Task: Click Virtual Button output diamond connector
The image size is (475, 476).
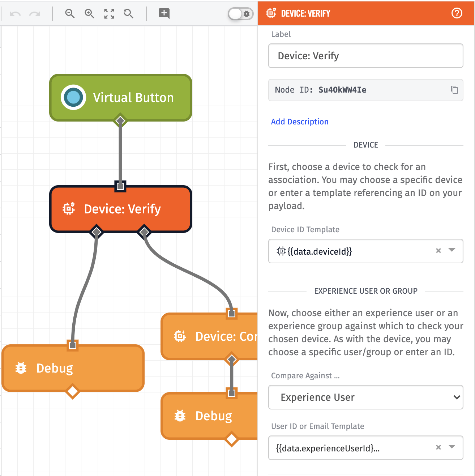Action: pos(120,120)
